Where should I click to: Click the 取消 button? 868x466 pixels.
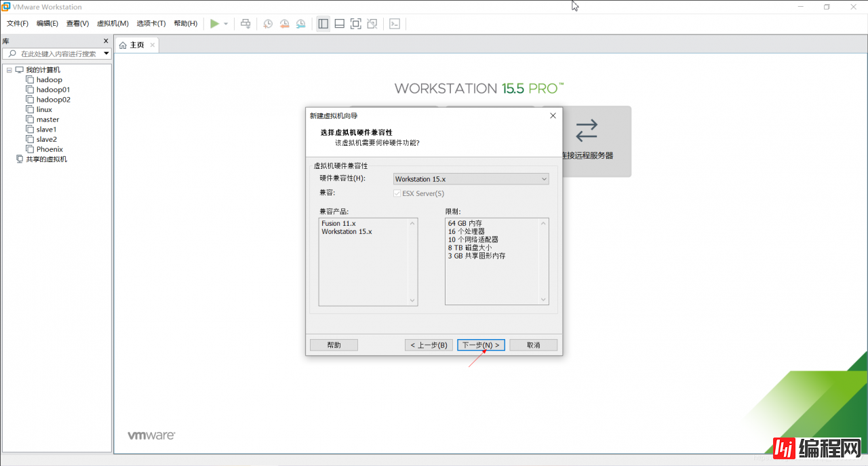[x=534, y=345]
